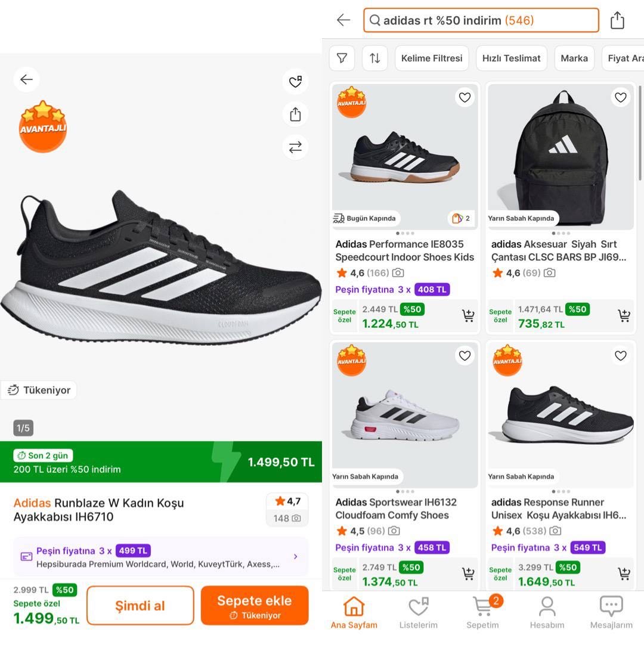Open the Listelerim tab
The height and width of the screenshot is (648, 644).
pyautogui.click(x=419, y=612)
